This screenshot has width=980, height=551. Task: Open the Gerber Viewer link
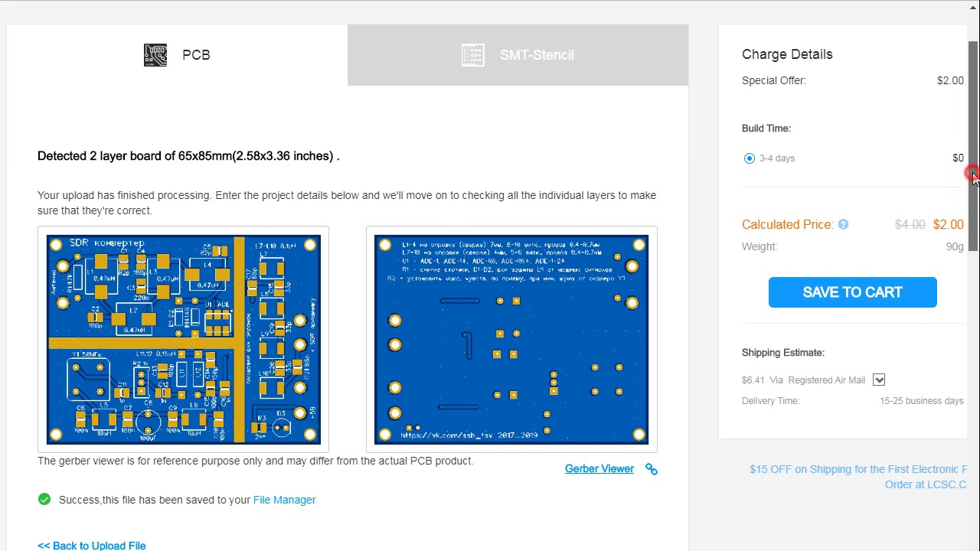tap(599, 469)
